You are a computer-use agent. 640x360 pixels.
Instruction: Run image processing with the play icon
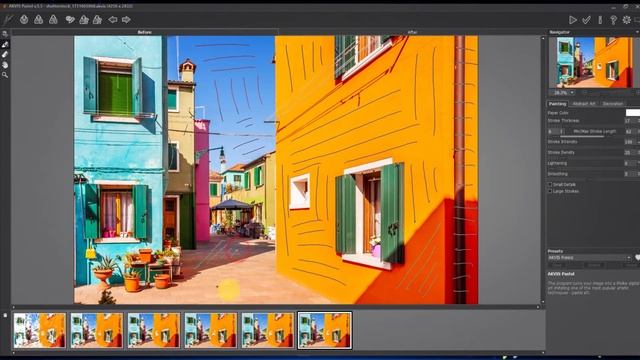click(x=573, y=20)
